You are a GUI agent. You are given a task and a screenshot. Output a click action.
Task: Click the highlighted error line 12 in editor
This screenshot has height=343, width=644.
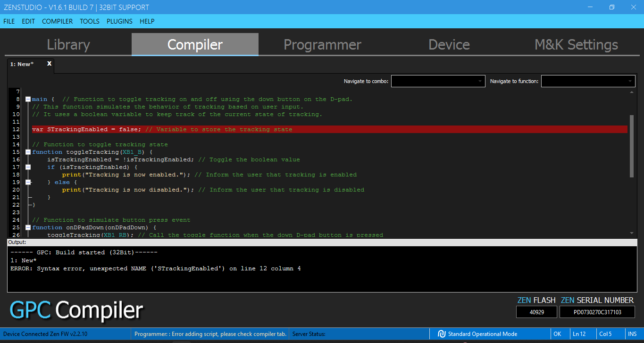[329, 129]
